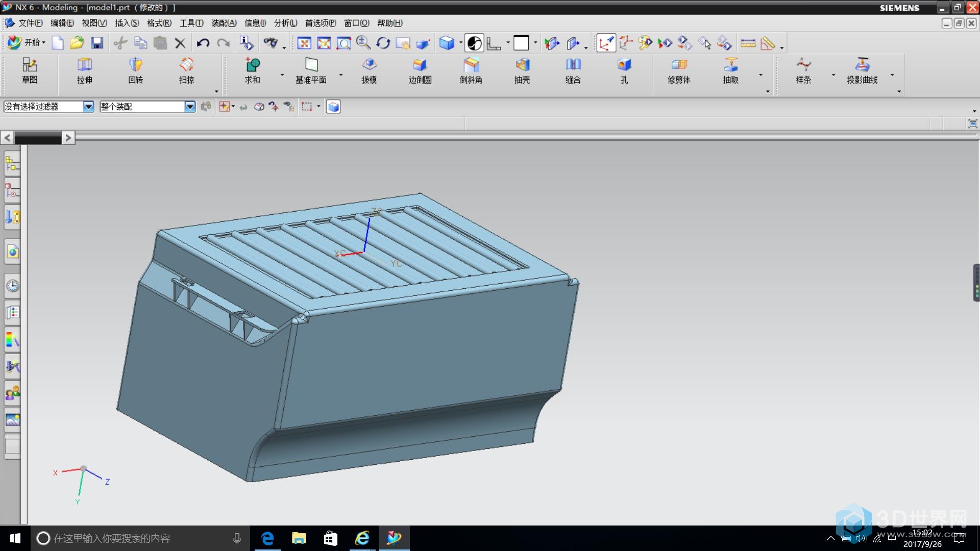The height and width of the screenshot is (551, 980).
Task: Click the rectangle selection tool icon
Action: 307,107
